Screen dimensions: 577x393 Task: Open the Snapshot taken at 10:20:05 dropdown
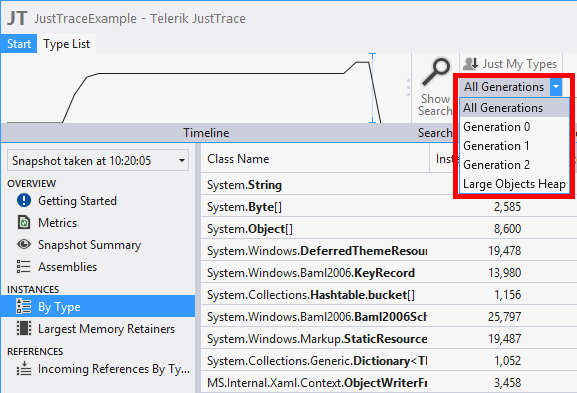pos(98,160)
